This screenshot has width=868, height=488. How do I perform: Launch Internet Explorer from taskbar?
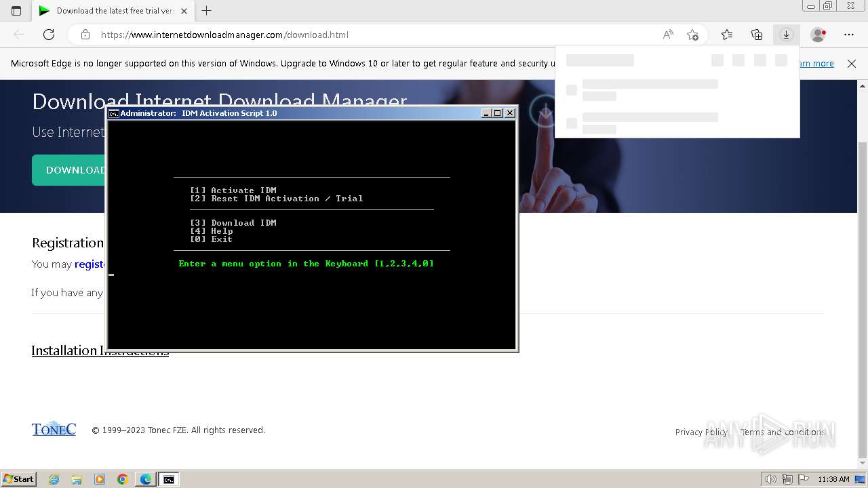point(54,479)
